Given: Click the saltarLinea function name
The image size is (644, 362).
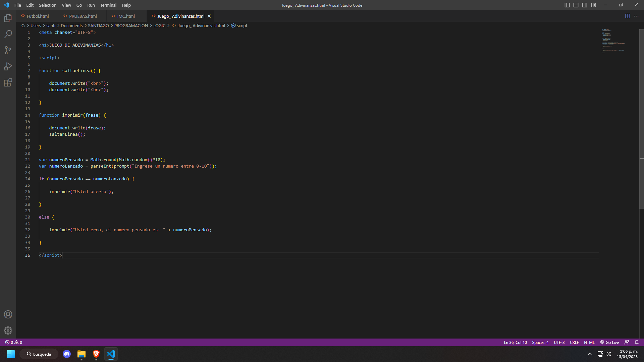Looking at the screenshot, I should [x=76, y=71].
